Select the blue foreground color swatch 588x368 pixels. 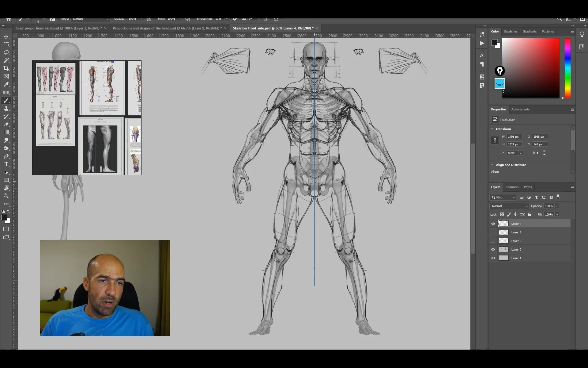[499, 83]
